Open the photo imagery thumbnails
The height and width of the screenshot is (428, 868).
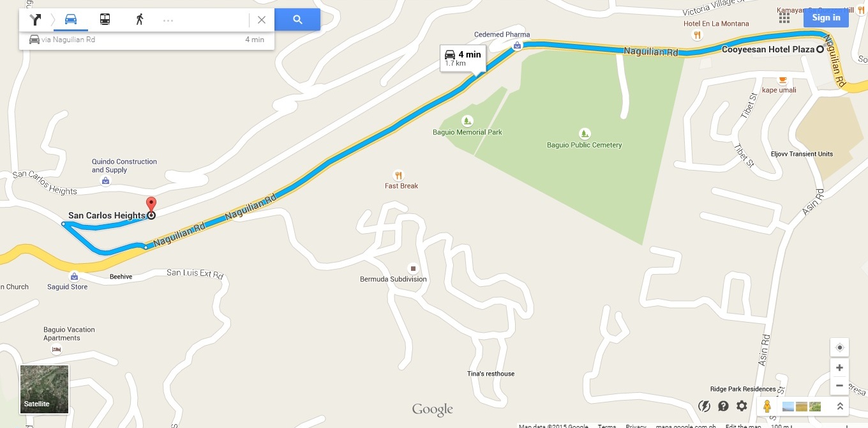coord(801,406)
